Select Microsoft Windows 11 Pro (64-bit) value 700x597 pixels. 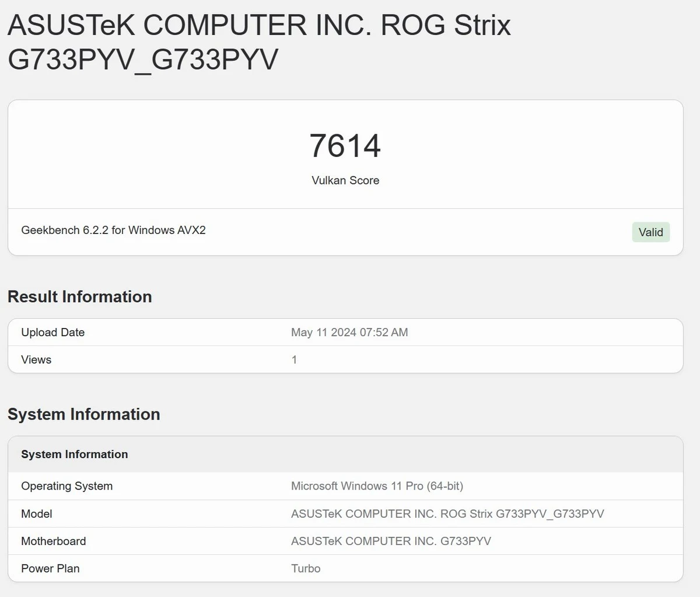377,486
